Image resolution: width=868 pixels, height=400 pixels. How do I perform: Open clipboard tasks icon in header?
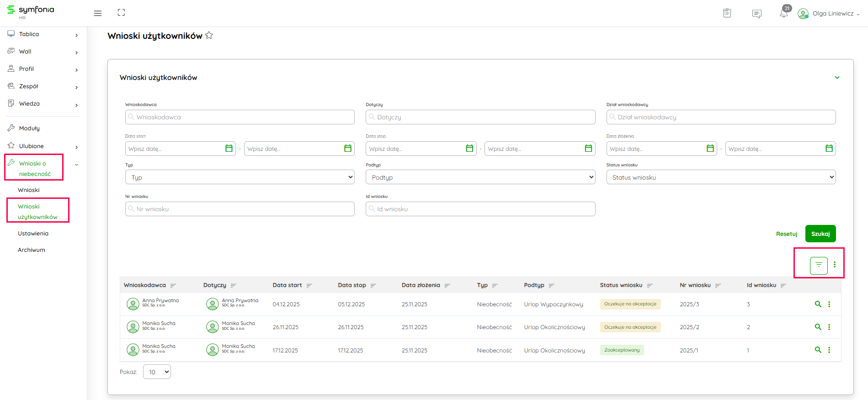[727, 13]
